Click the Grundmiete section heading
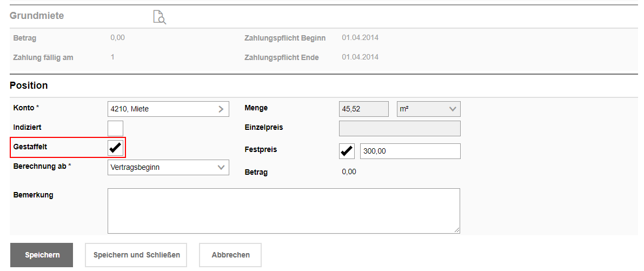The image size is (644, 271). pyautogui.click(x=37, y=16)
